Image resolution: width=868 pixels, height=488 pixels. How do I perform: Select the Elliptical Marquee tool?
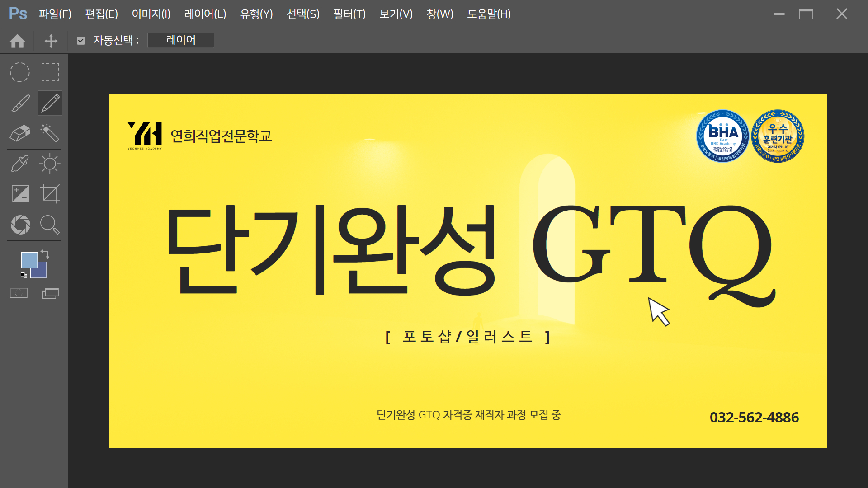(x=19, y=72)
